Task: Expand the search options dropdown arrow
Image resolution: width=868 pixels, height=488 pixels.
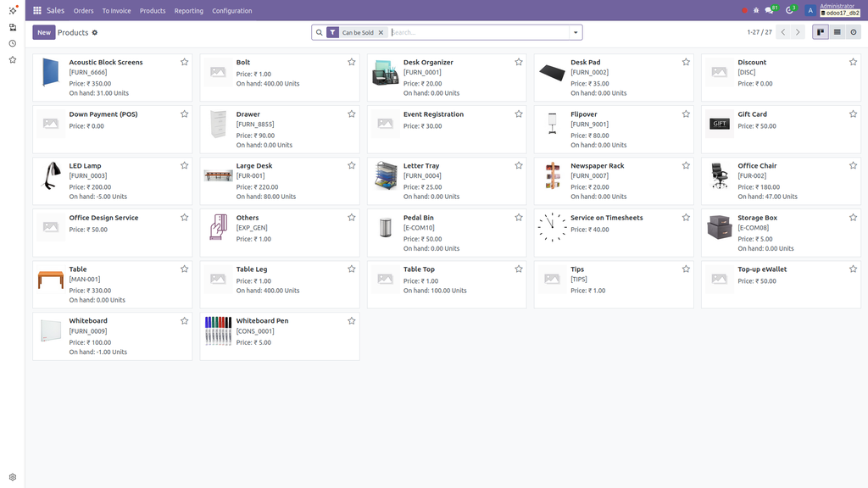Action: pos(576,33)
